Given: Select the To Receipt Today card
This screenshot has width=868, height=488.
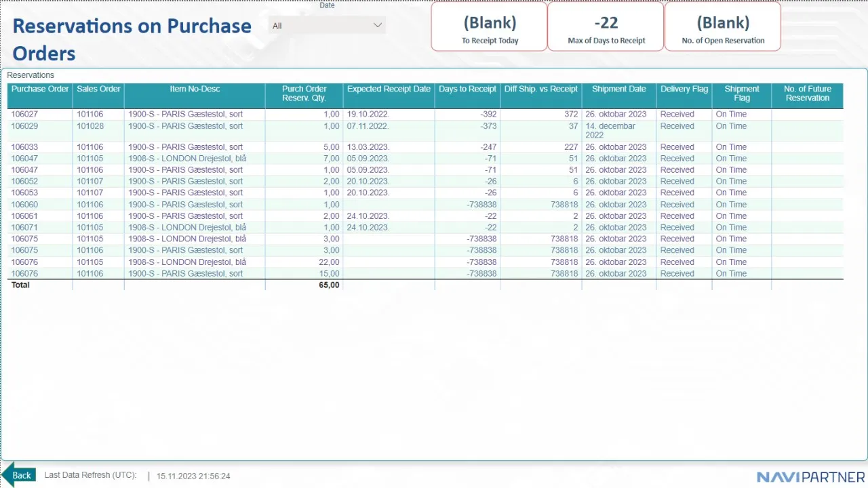Looking at the screenshot, I should [x=490, y=27].
